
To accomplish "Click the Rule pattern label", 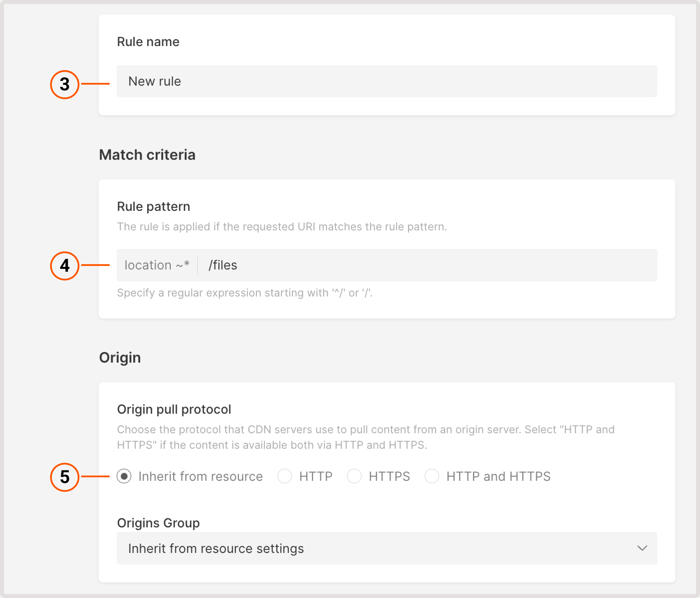I will (153, 206).
